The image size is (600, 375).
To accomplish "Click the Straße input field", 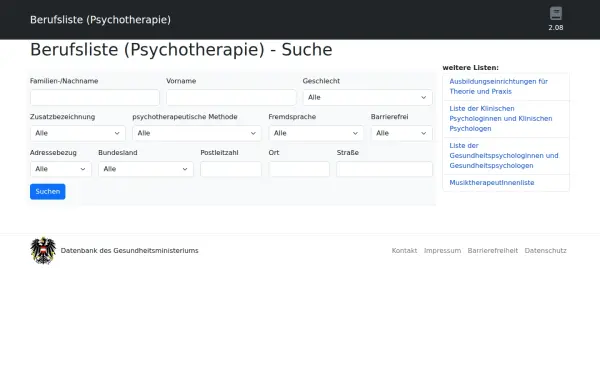I will [x=385, y=169].
